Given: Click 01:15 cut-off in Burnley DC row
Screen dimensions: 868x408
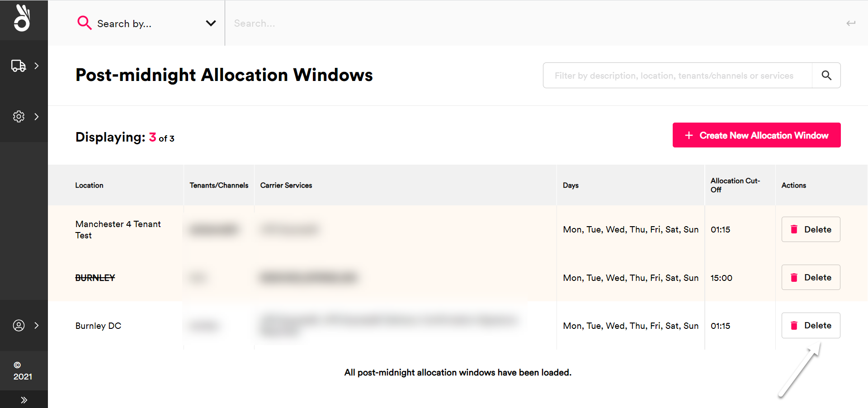Looking at the screenshot, I should point(720,326).
